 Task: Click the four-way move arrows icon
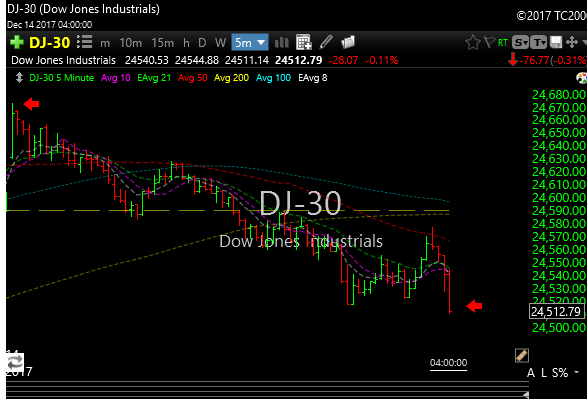click(x=572, y=42)
